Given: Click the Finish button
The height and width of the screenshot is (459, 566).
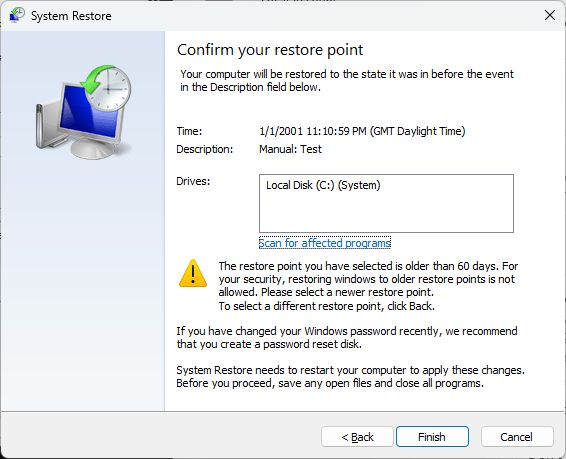Looking at the screenshot, I should (432, 437).
